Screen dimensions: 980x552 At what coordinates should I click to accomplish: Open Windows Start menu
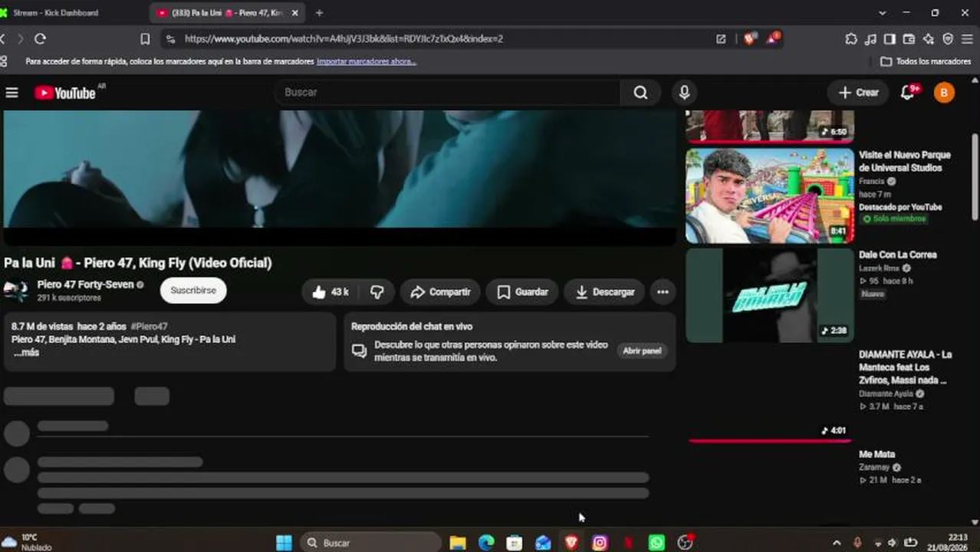coord(284,543)
